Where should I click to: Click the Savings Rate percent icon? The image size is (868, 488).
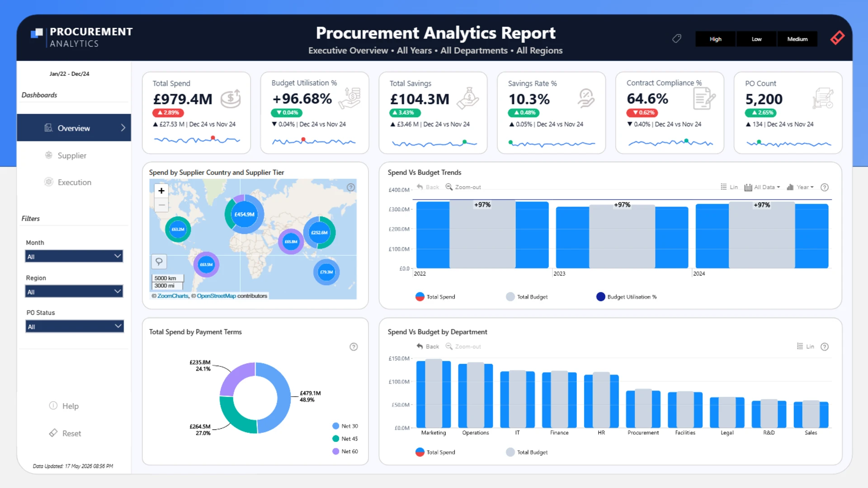click(586, 98)
